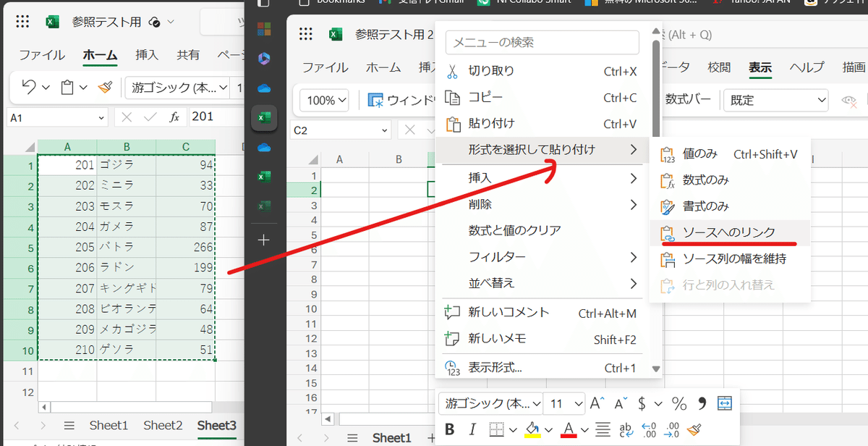Open app launcher in right Excel window
Screen dimensions: 868x446
click(306, 34)
